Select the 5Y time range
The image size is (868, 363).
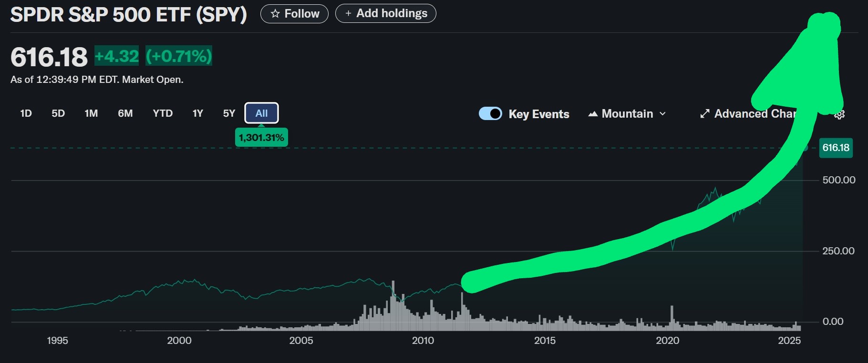pos(229,113)
